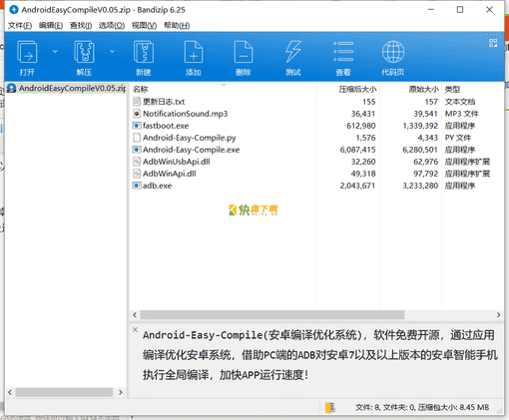509x420 pixels.
Task: Click the adb.exe application icon
Action: pos(137,186)
